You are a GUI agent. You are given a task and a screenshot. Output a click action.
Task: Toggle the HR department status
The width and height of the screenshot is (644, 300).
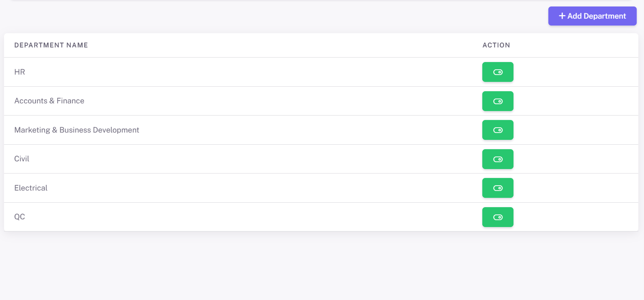[498, 72]
